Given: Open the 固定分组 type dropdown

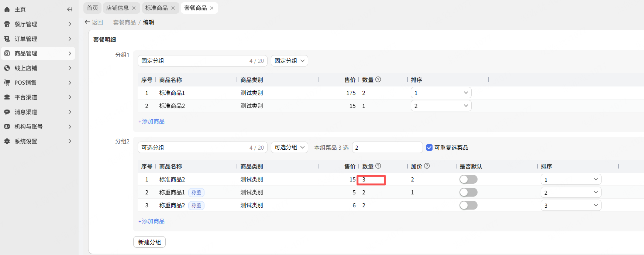Looking at the screenshot, I should tap(289, 61).
